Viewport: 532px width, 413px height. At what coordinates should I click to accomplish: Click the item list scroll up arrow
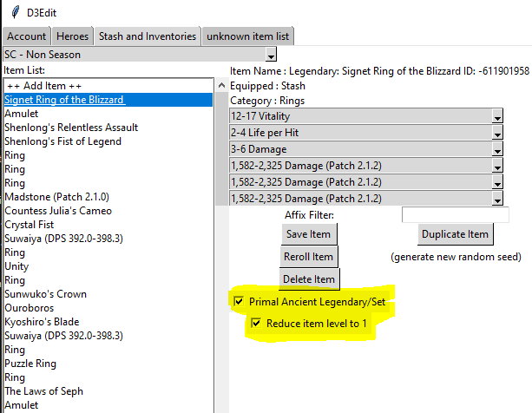(222, 85)
